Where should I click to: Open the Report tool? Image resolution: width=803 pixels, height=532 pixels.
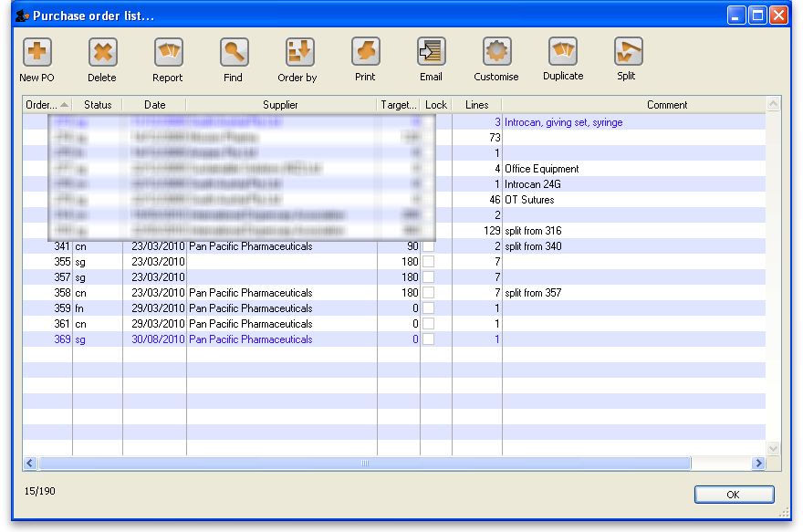[x=168, y=52]
